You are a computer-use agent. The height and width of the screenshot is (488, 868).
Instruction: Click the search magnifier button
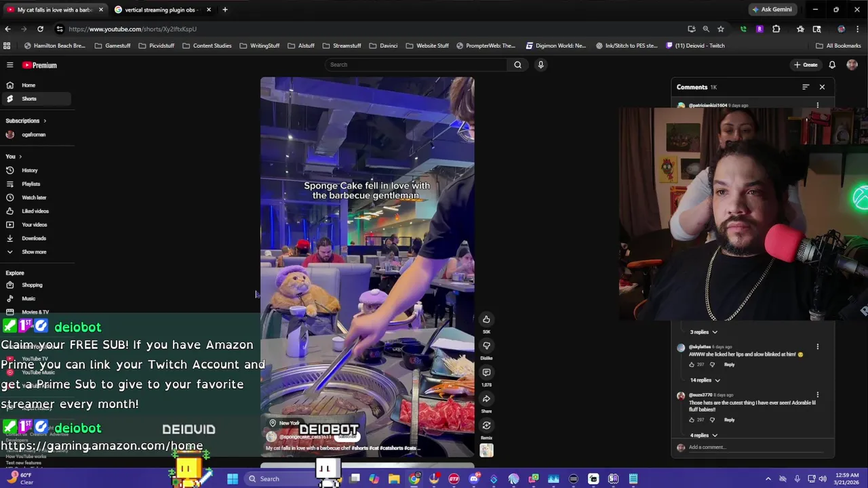coord(517,64)
